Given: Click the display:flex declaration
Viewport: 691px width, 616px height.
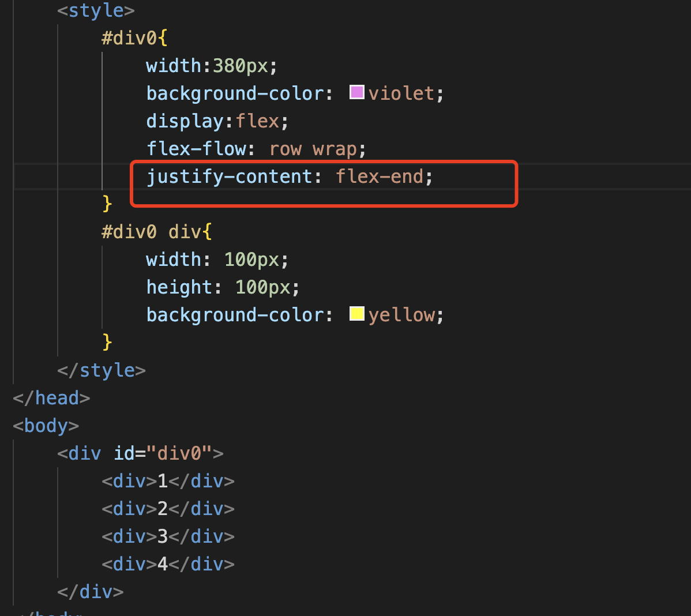Looking at the screenshot, I should pyautogui.click(x=217, y=121).
